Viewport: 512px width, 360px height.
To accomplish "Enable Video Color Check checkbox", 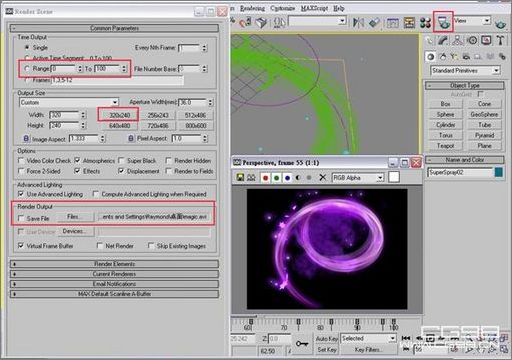I will [21, 160].
